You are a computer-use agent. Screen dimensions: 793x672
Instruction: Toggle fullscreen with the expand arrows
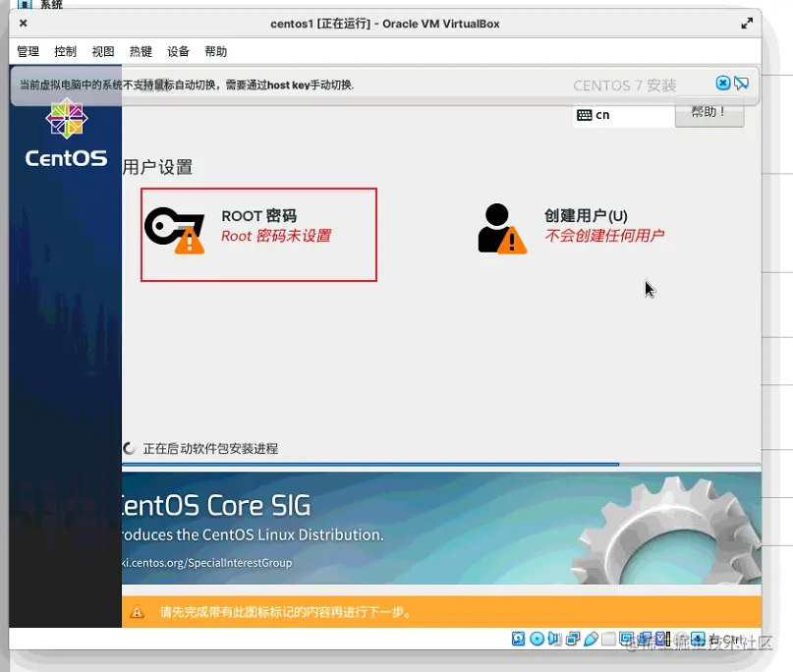(747, 24)
